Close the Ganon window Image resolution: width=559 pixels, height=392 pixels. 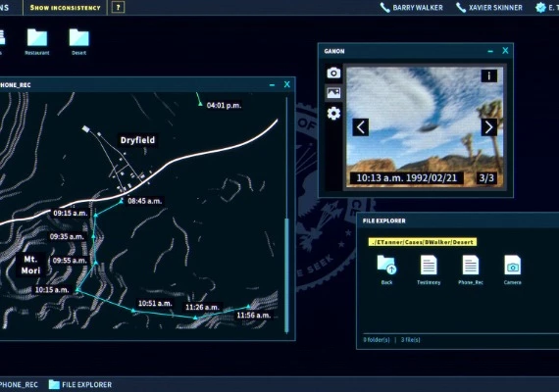tap(505, 51)
